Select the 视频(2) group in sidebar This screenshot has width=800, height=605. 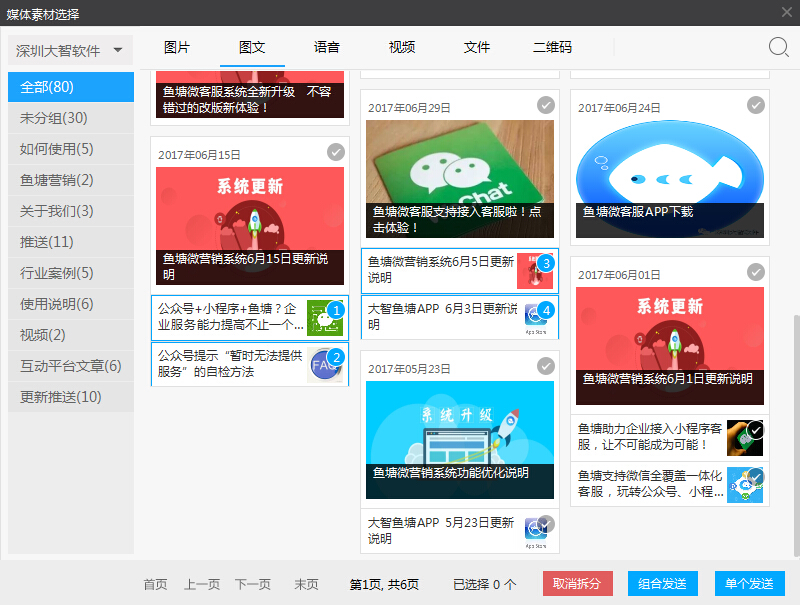[x=71, y=335]
